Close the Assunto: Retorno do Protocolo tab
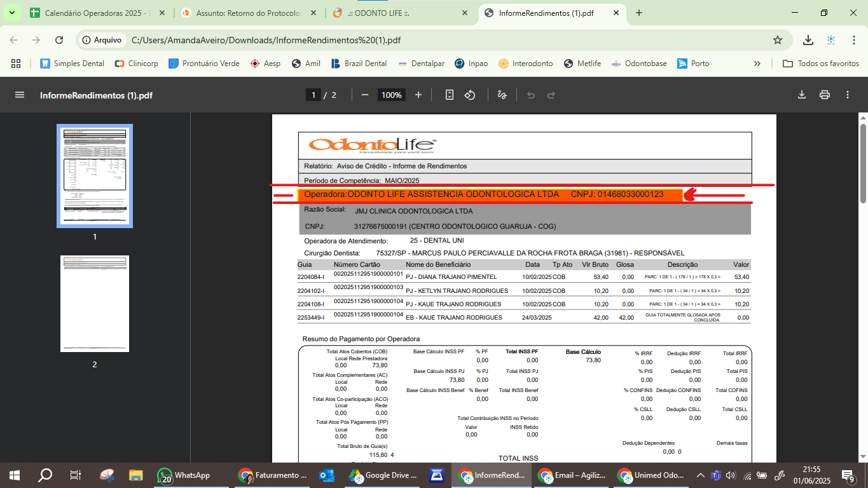868x488 pixels. (x=313, y=13)
